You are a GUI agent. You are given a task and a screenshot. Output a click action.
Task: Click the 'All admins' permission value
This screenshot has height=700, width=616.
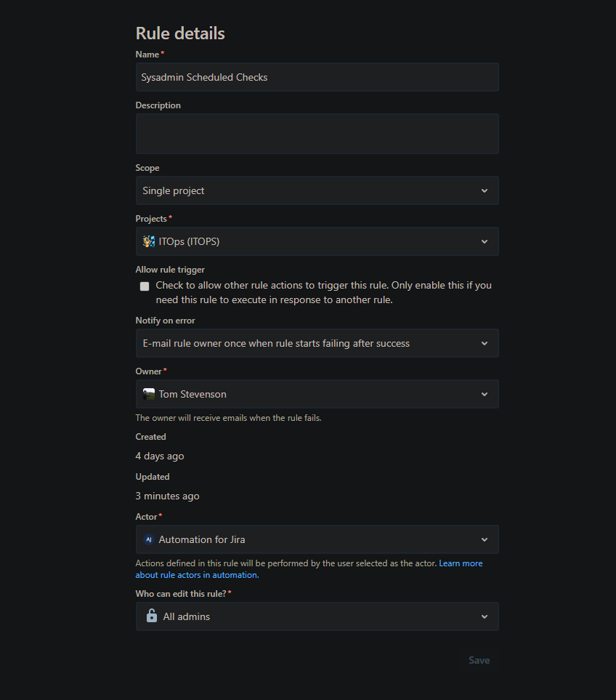(187, 616)
